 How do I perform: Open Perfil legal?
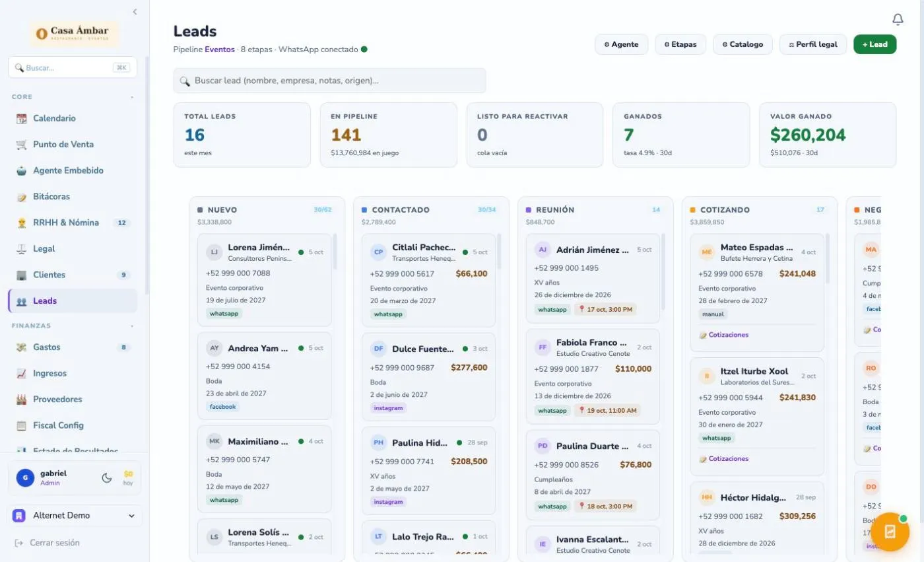point(812,44)
